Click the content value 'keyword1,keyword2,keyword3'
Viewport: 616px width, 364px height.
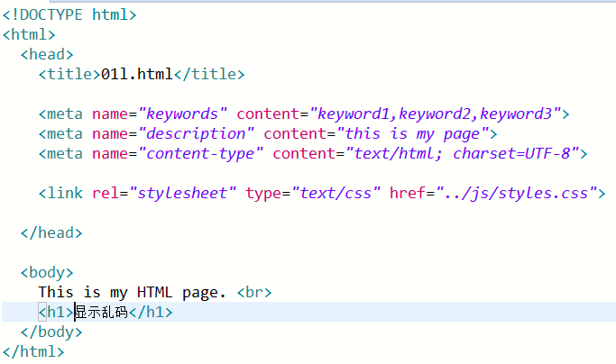(x=436, y=114)
